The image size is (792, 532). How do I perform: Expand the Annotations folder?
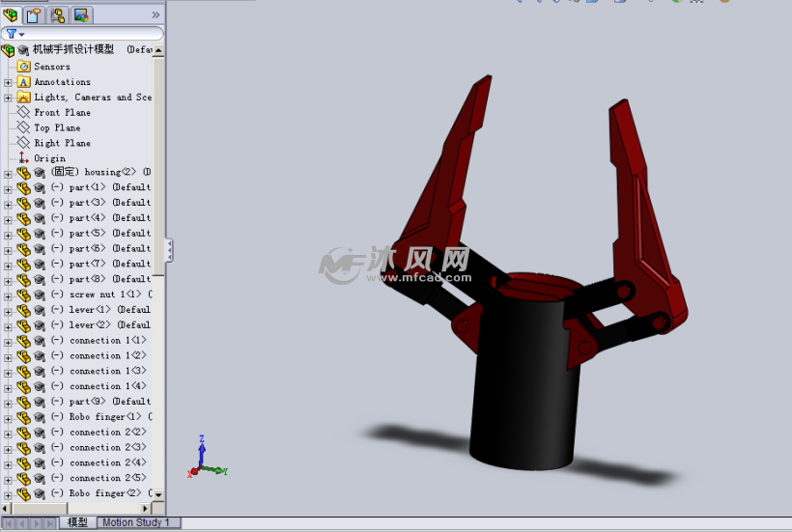click(x=8, y=82)
